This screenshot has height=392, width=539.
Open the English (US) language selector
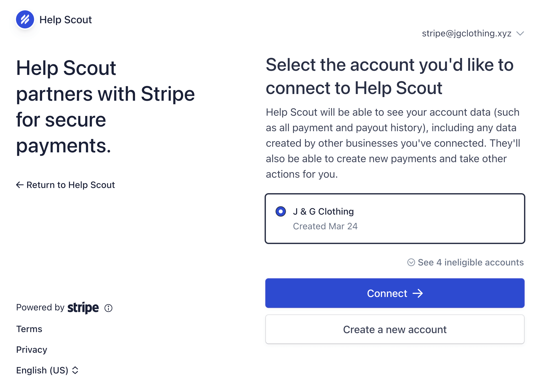[x=47, y=370]
